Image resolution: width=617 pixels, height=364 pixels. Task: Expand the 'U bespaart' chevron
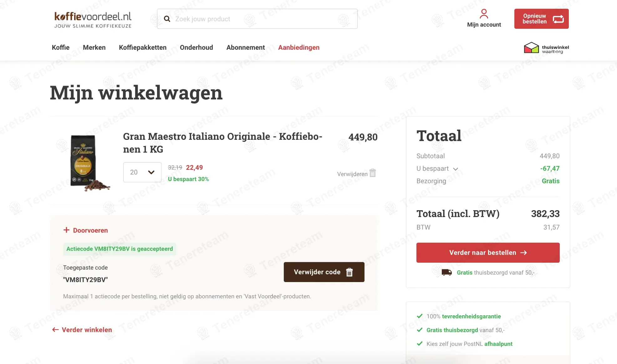pyautogui.click(x=456, y=169)
